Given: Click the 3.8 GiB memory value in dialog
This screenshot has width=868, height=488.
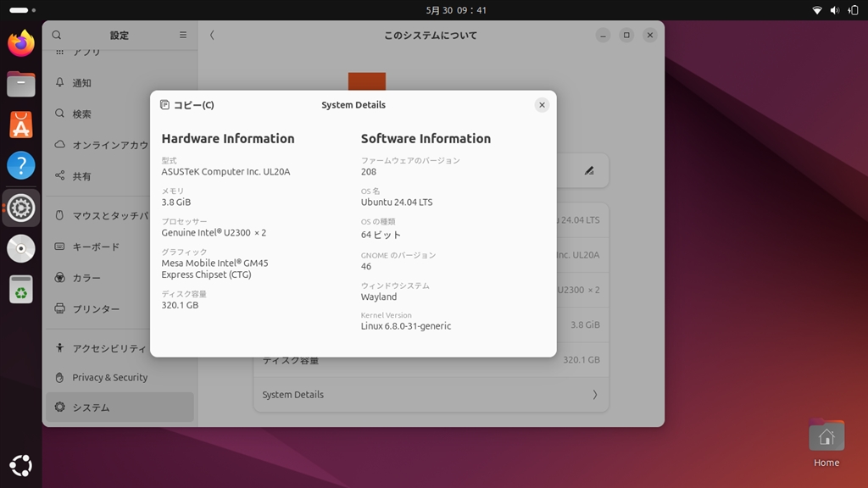Looking at the screenshot, I should click(176, 202).
